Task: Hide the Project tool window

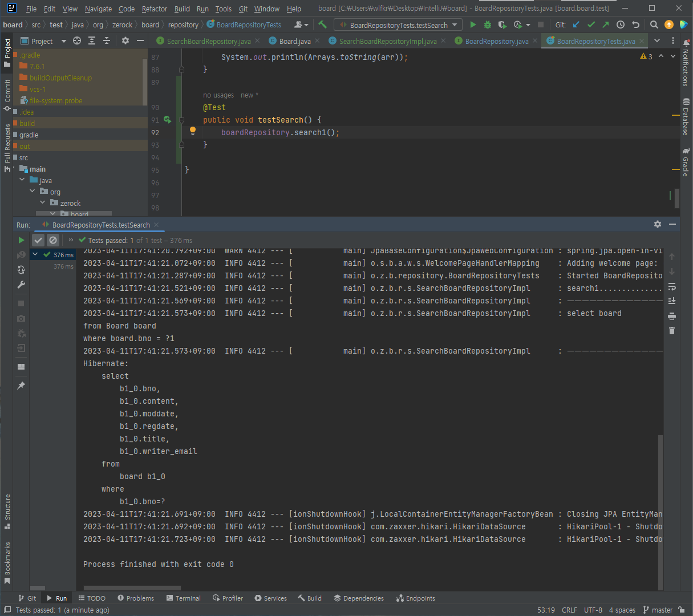Action: 140,40
